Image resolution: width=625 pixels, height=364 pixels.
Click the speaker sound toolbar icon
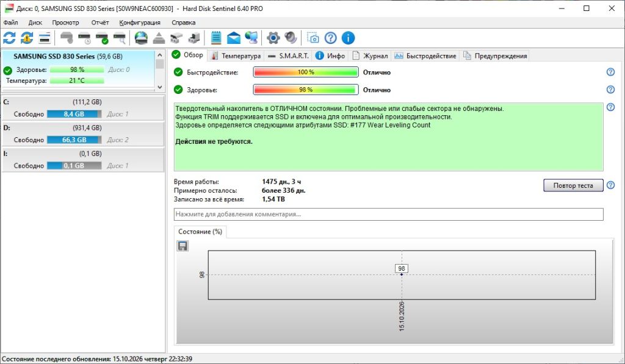[291, 38]
